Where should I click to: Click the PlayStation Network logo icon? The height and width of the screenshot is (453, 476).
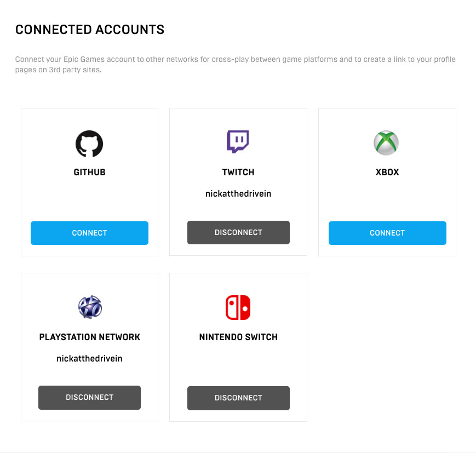(x=90, y=307)
